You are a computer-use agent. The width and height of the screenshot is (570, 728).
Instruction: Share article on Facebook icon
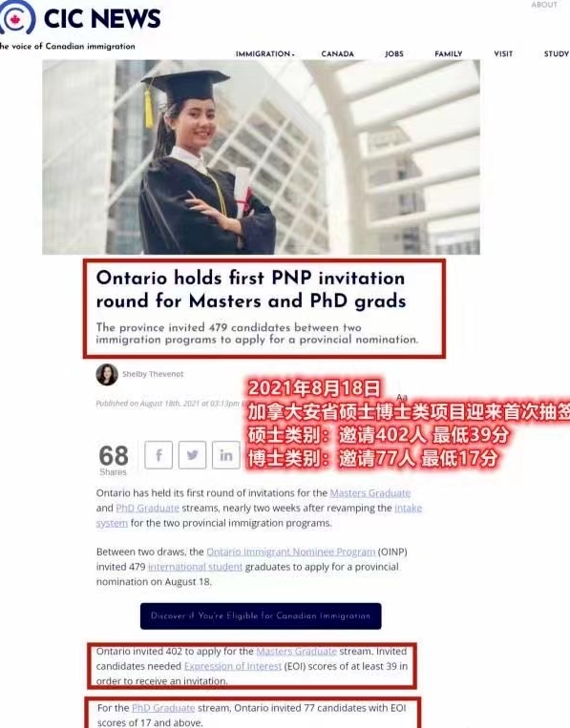(158, 455)
